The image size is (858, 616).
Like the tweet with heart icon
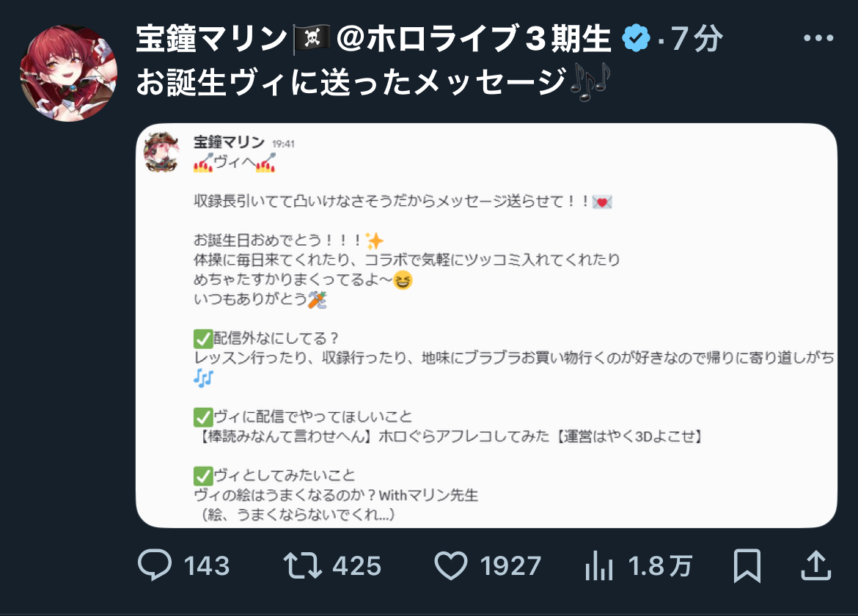tap(451, 565)
